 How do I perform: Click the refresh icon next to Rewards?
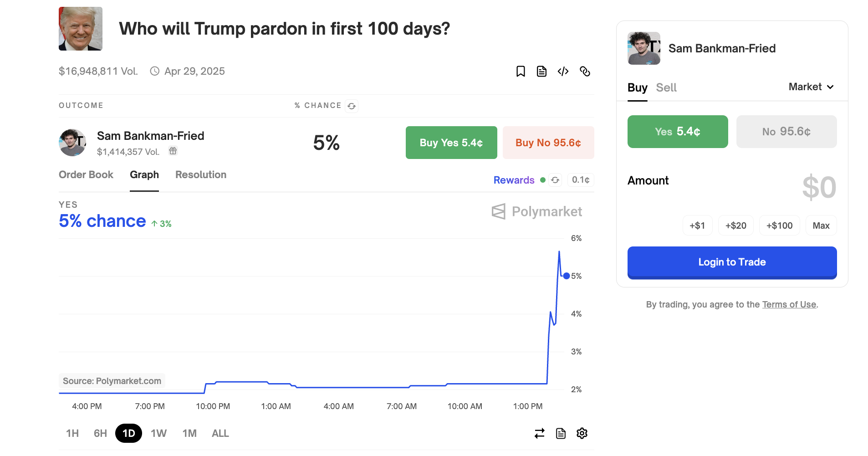click(555, 180)
